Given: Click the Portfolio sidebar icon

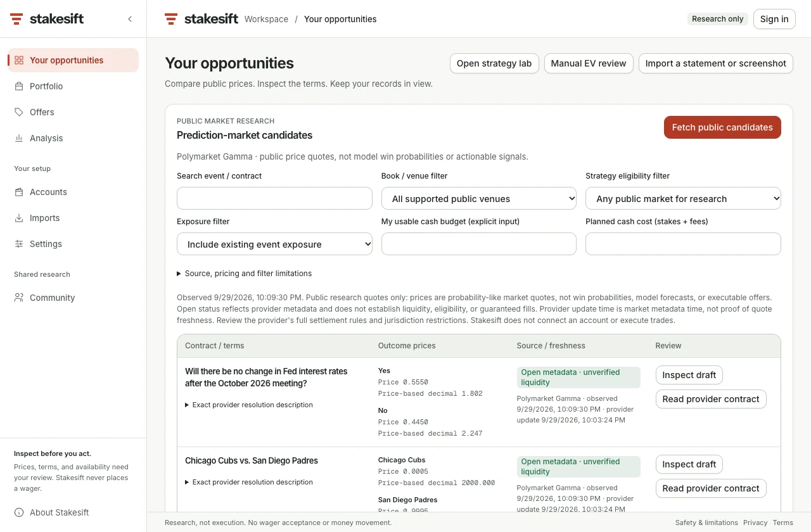Looking at the screenshot, I should click(19, 86).
